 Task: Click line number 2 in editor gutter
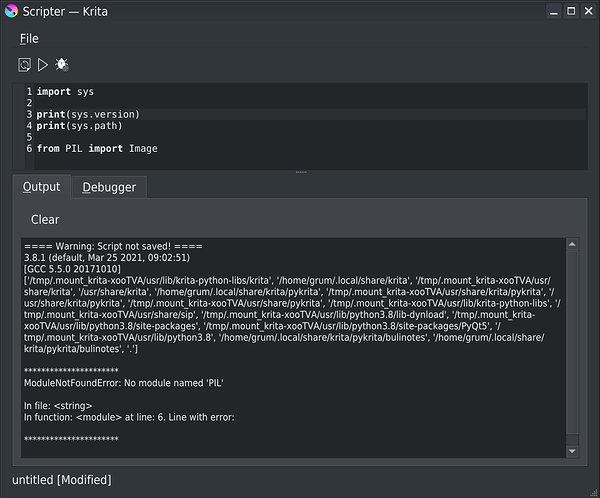pos(29,103)
